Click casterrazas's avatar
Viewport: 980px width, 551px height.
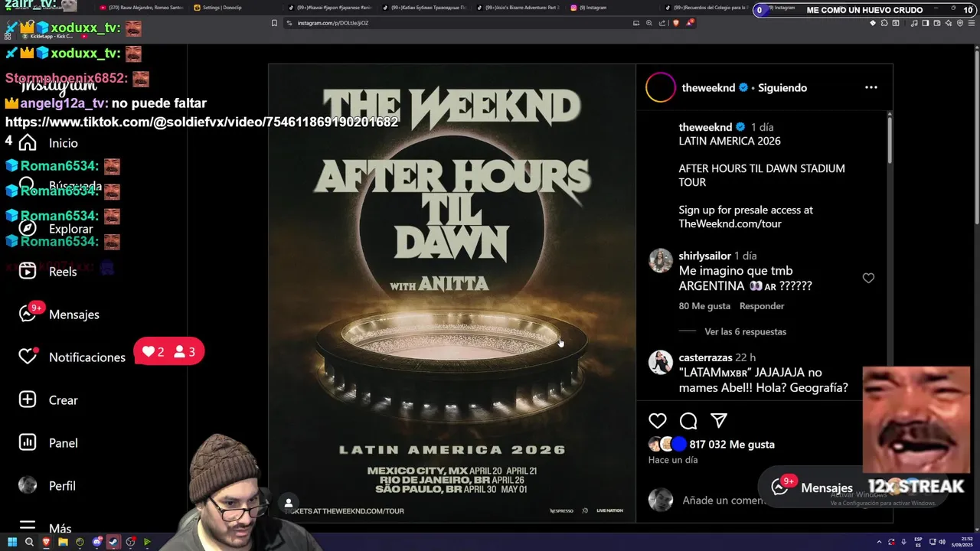click(661, 363)
